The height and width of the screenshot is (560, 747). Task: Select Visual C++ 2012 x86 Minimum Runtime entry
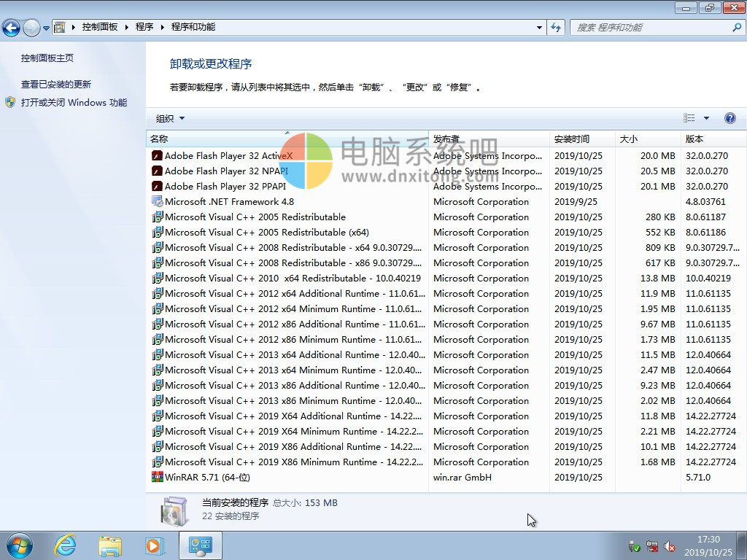[446, 340]
